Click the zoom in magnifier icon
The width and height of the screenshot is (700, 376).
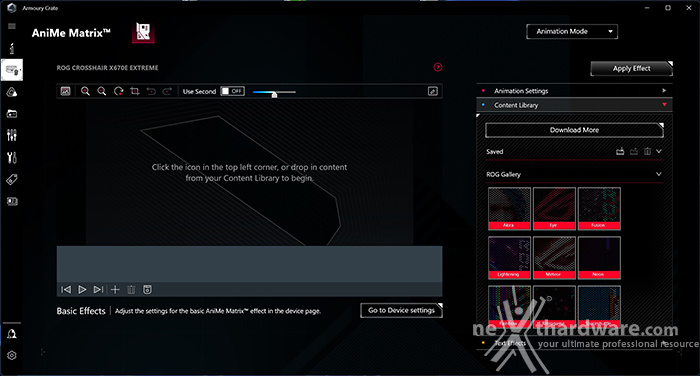pos(85,91)
